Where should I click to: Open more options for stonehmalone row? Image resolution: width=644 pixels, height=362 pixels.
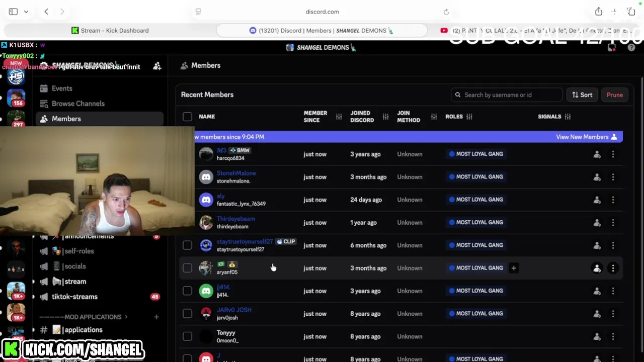[613, 177]
